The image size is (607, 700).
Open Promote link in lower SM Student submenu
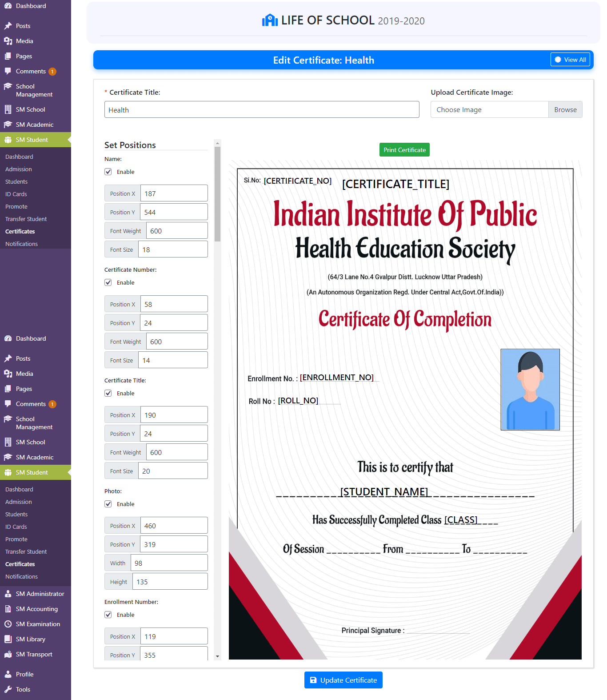[x=16, y=539]
